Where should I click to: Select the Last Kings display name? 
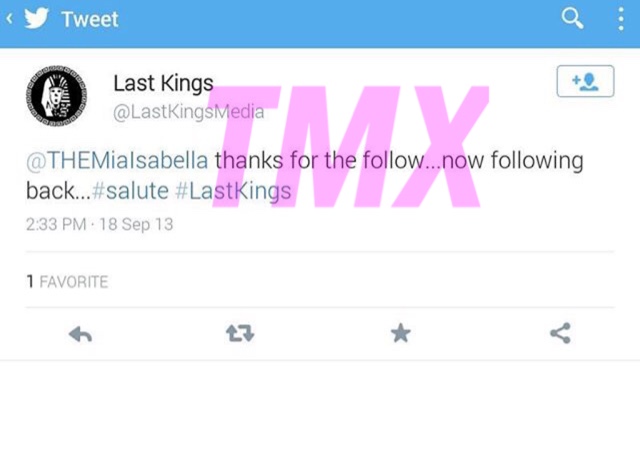pos(163,84)
